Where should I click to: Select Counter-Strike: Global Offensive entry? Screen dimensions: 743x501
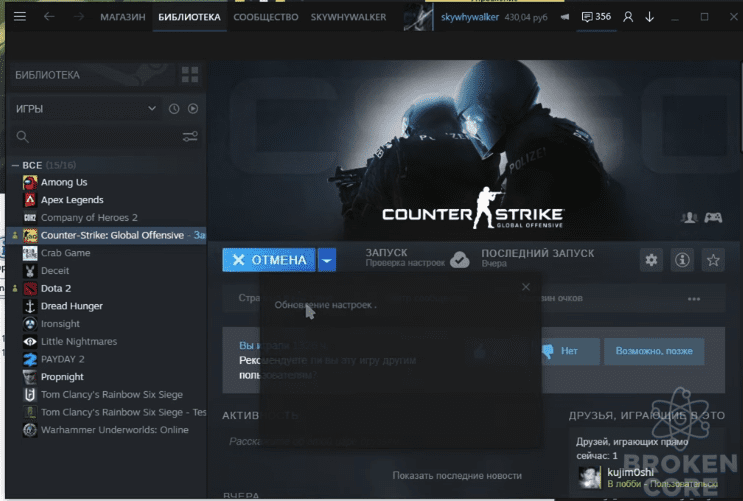(107, 235)
